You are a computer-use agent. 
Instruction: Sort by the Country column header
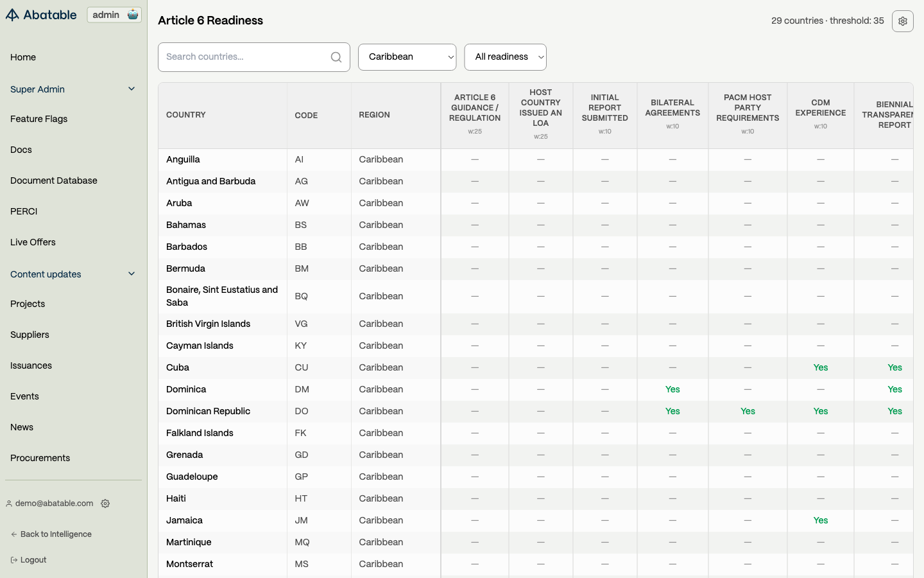186,115
